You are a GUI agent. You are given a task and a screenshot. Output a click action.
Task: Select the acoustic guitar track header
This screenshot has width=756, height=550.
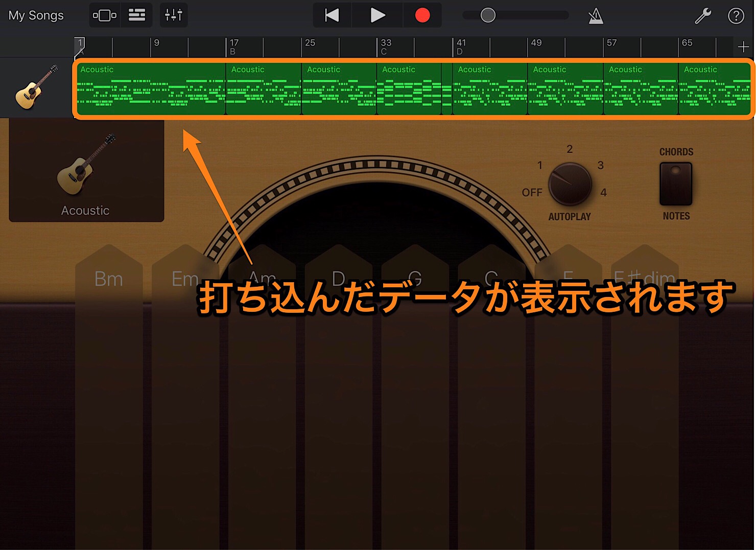click(x=37, y=87)
